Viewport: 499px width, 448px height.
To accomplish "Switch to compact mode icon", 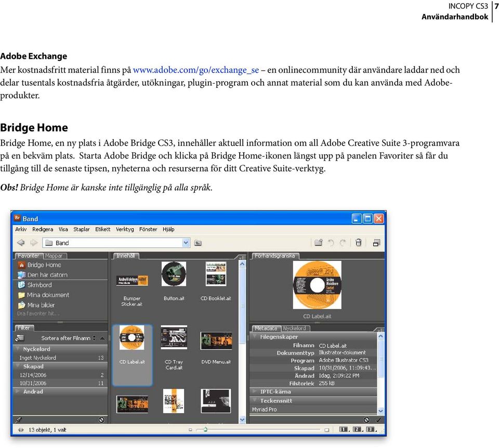I will click(376, 243).
